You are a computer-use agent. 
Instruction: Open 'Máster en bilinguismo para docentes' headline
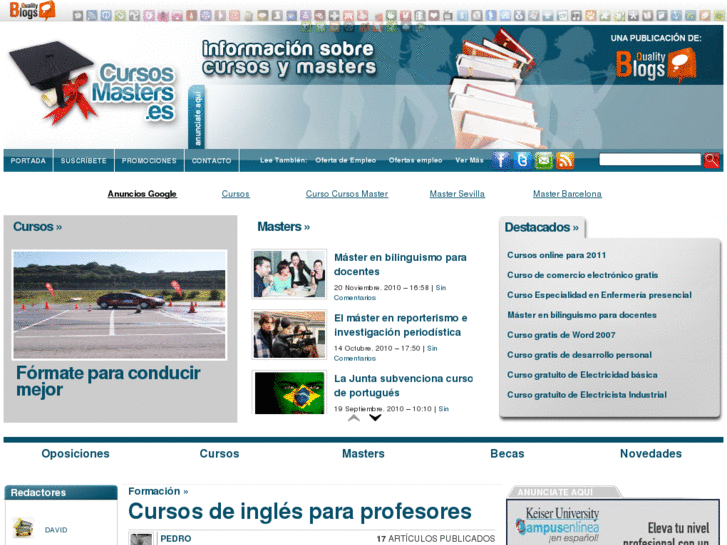(400, 264)
